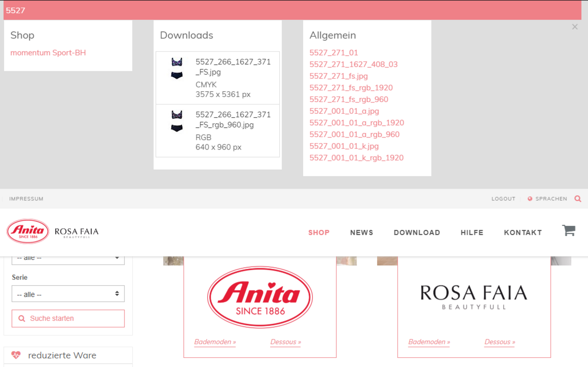Click the Rosa Faia header logo
588x367 pixels.
coord(76,232)
